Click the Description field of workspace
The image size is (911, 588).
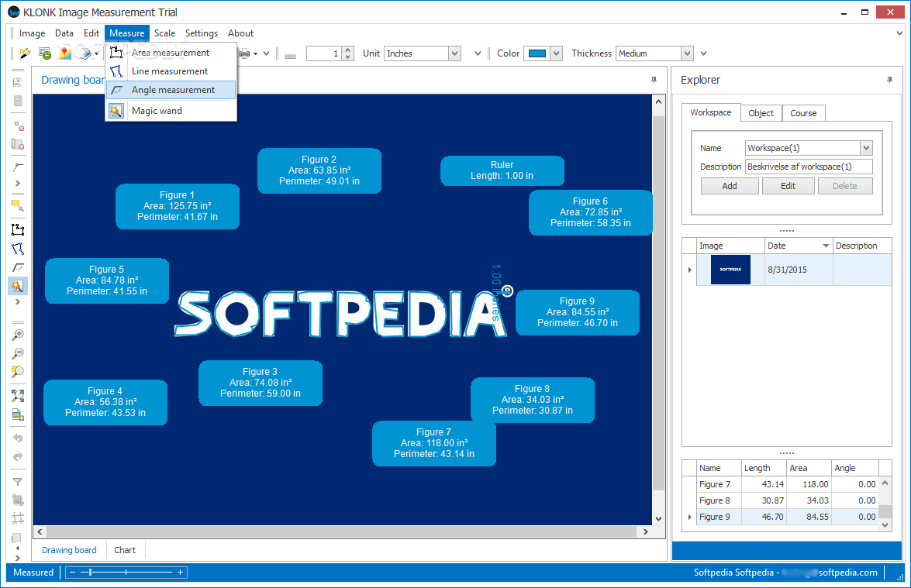pyautogui.click(x=808, y=167)
